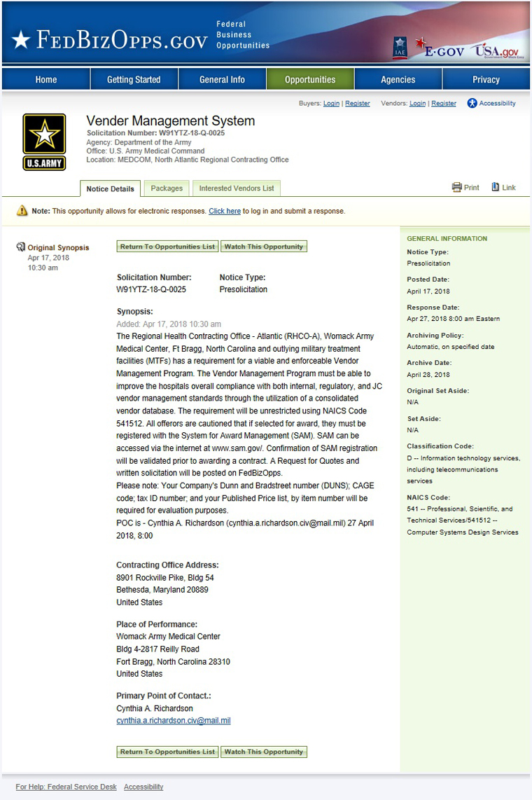This screenshot has width=532, height=800.
Task: Open the Accessibility link in header
Action: click(497, 104)
